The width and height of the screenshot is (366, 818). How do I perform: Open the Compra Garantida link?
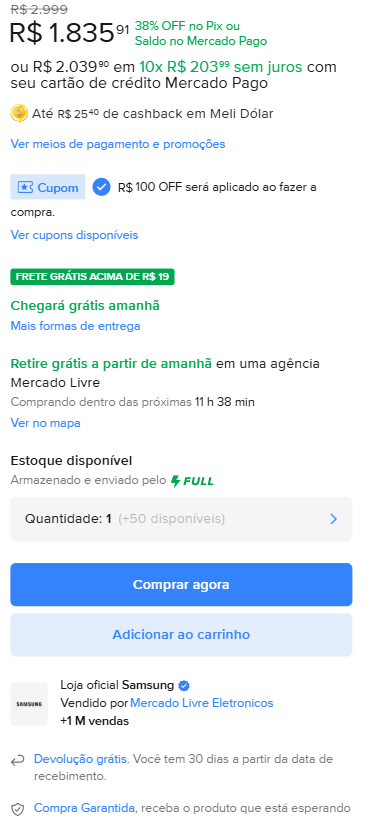(x=85, y=809)
